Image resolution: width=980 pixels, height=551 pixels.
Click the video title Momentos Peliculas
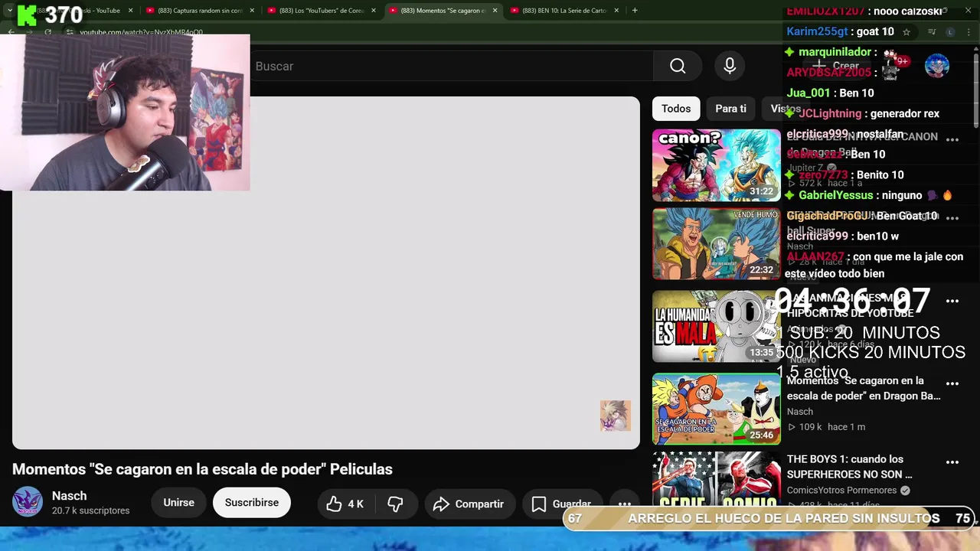[x=202, y=469]
